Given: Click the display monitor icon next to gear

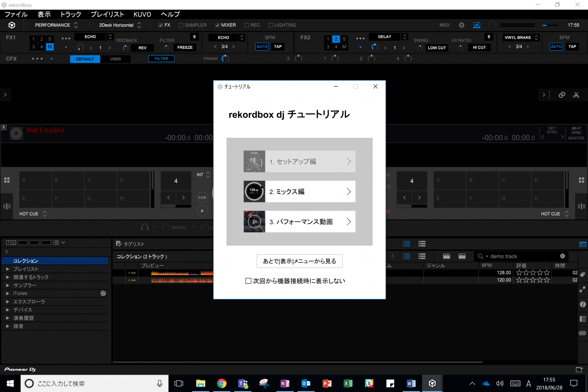Looking at the screenshot, I should [x=477, y=25].
